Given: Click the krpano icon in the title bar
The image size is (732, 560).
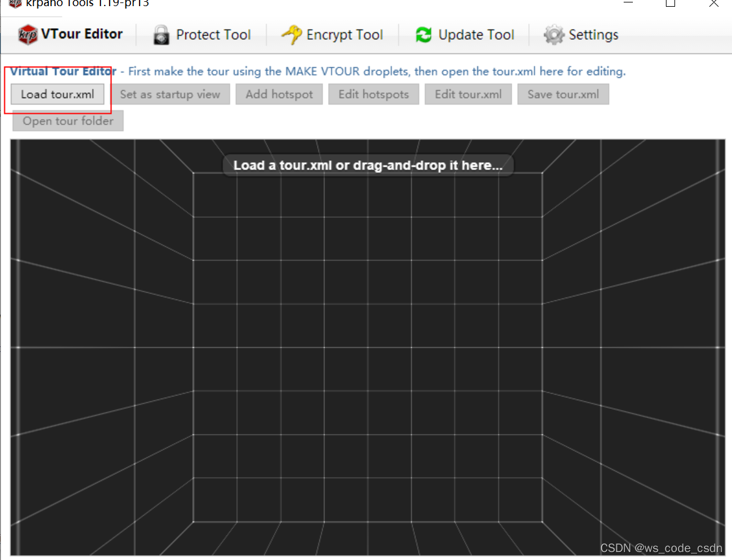Looking at the screenshot, I should coord(15,3).
